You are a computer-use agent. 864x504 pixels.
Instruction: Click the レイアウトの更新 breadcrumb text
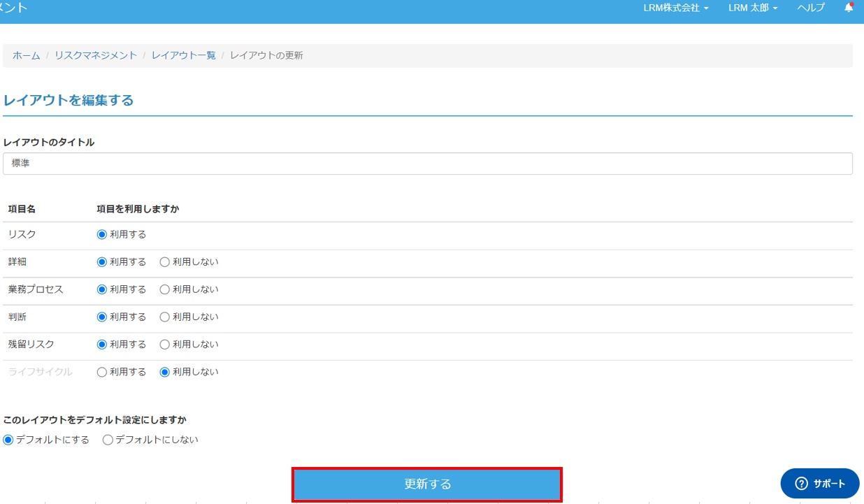click(266, 55)
